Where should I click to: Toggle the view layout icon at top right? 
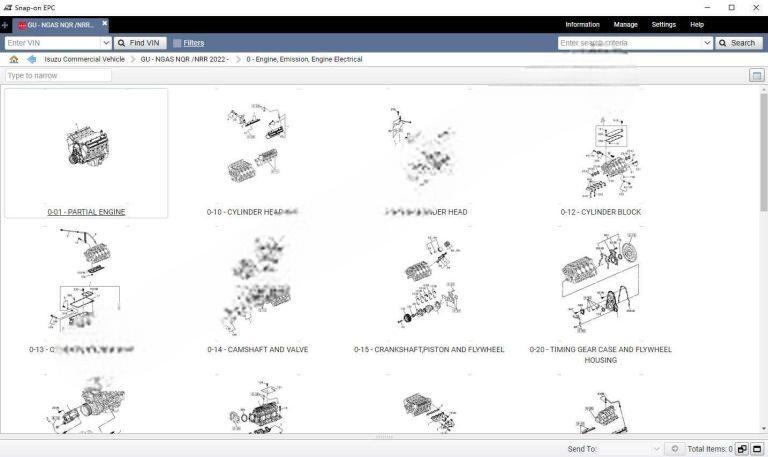coord(756,76)
